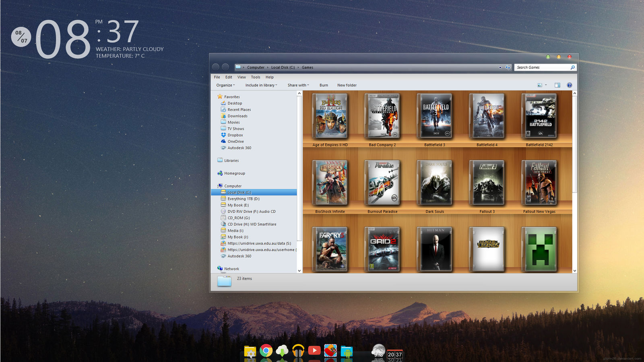This screenshot has width=644, height=362.
Task: Click Games in the address path
Action: pos(308,68)
